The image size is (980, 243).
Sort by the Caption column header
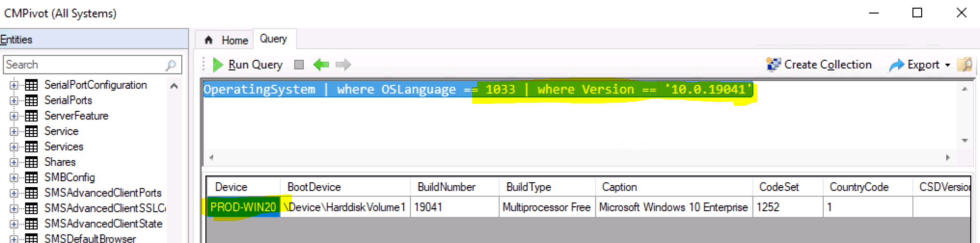(x=674, y=187)
